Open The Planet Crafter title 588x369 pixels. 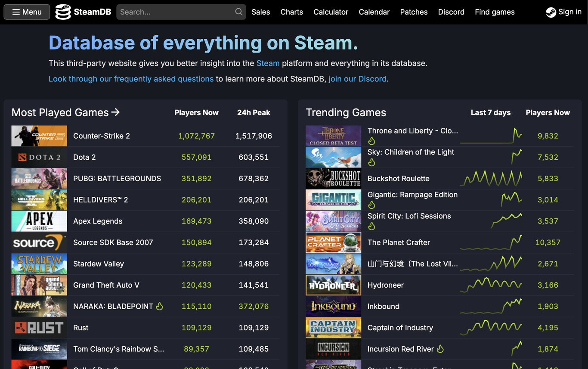coord(399,242)
